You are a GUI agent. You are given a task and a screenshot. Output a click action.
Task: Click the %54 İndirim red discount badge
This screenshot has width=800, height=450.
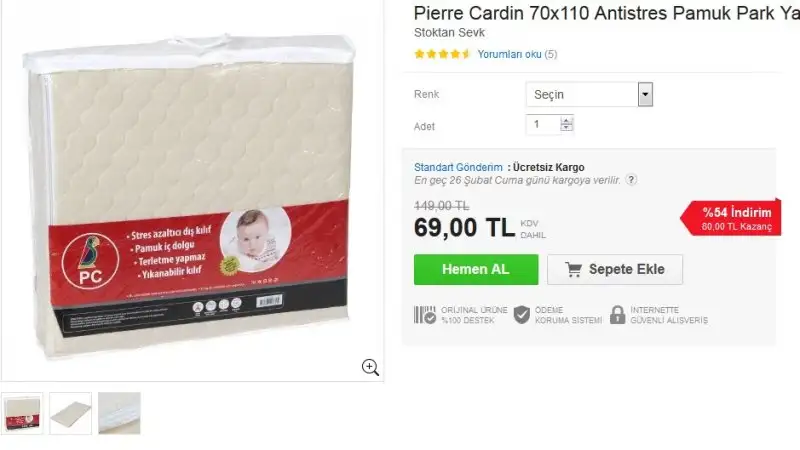coord(731,218)
